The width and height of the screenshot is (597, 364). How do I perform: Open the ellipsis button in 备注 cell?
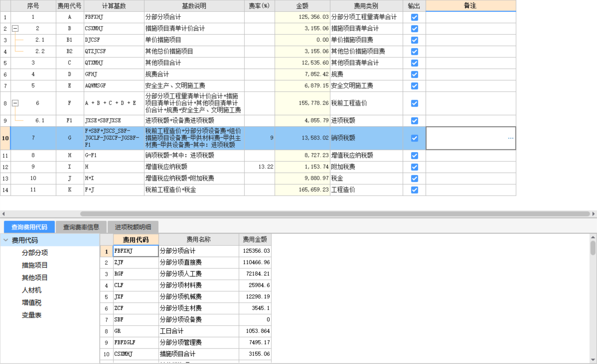511,138
